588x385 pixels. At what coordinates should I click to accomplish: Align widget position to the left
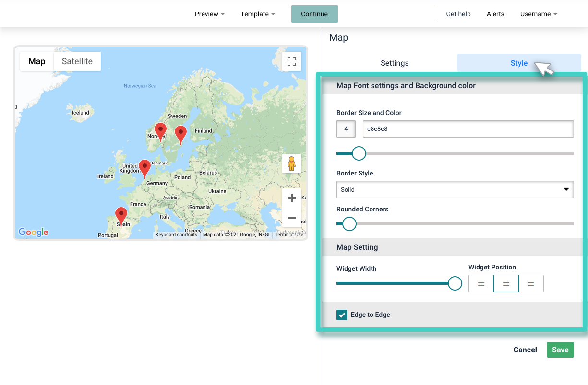481,283
